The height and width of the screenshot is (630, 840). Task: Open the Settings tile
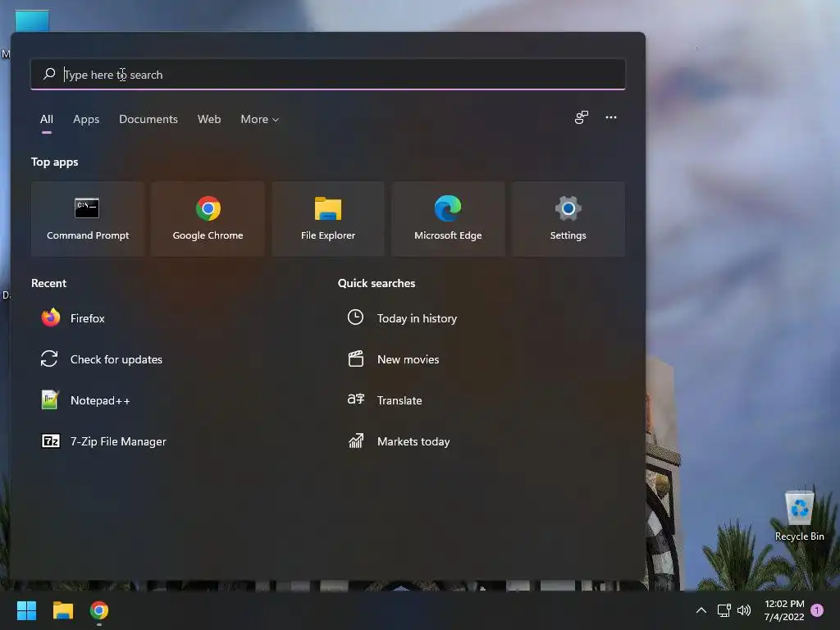click(568, 218)
